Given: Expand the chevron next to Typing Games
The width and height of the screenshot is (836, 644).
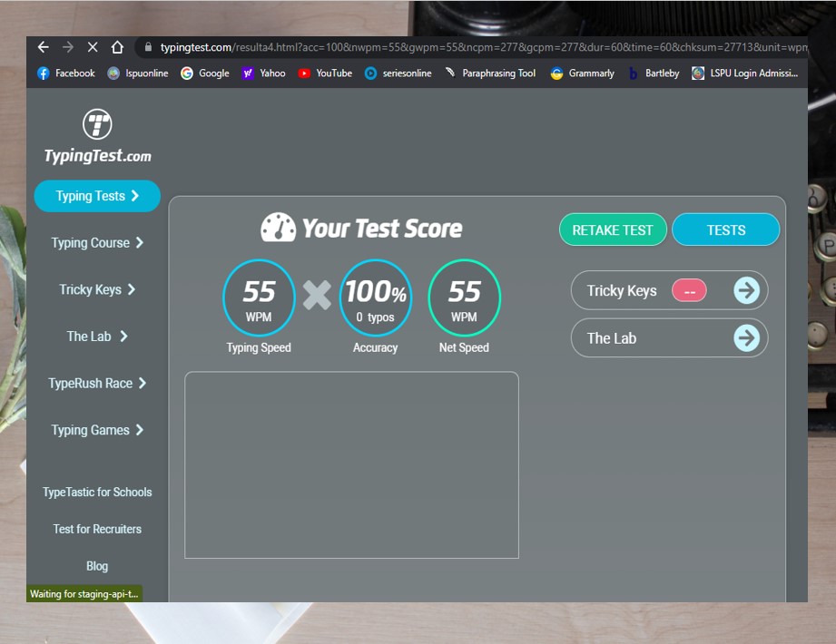Looking at the screenshot, I should point(139,431).
